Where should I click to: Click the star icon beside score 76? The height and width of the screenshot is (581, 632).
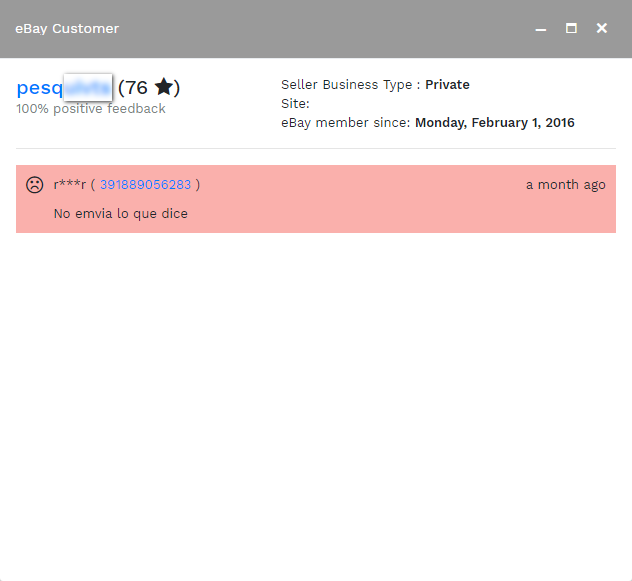[x=164, y=88]
